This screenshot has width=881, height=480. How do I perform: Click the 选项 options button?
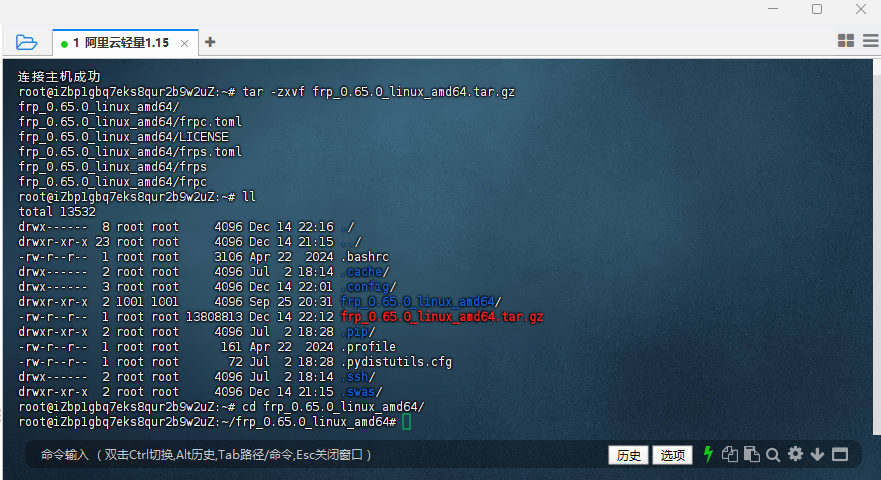click(672, 455)
